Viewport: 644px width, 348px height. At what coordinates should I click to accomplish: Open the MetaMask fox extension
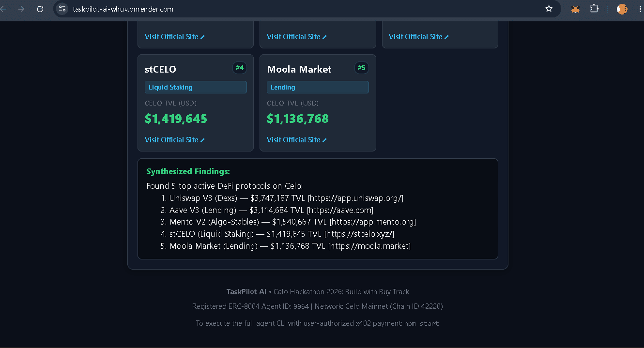point(575,9)
